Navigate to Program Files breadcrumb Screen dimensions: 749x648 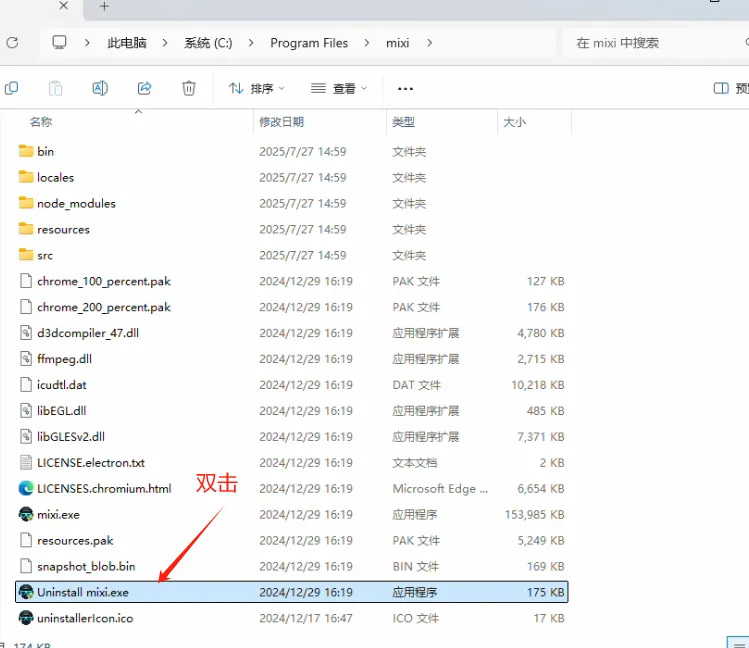309,43
